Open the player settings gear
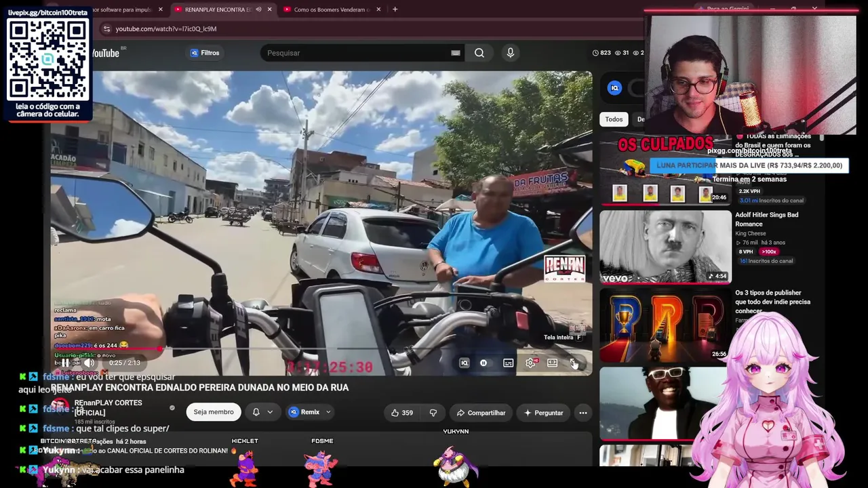Image resolution: width=868 pixels, height=488 pixels. pos(531,363)
